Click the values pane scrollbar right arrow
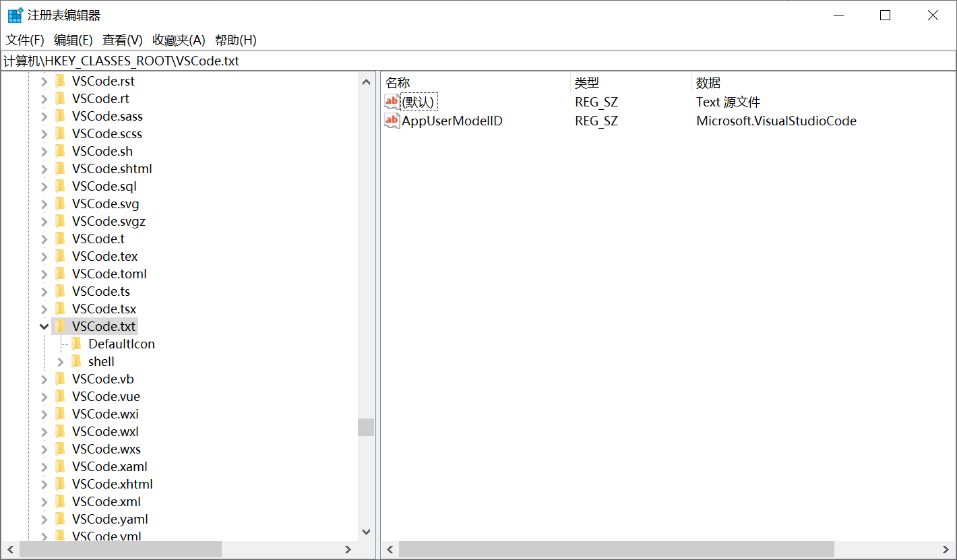The image size is (957, 560). 947,549
